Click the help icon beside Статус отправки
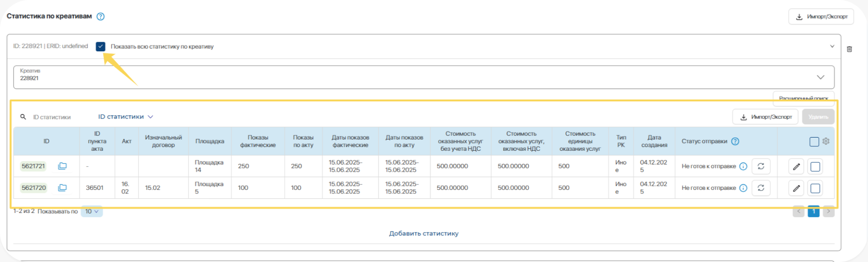This screenshot has height=262, width=868. pos(735,141)
